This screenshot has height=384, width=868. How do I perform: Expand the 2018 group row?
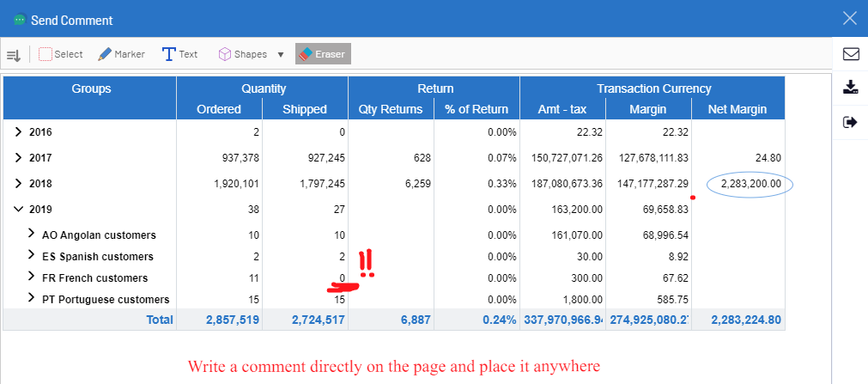pos(19,184)
